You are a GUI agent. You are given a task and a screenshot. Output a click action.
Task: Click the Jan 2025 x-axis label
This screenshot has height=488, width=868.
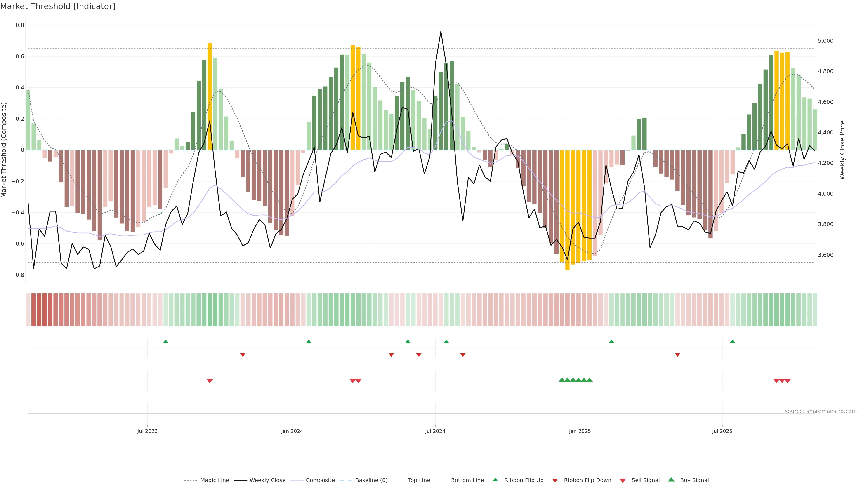pos(580,431)
